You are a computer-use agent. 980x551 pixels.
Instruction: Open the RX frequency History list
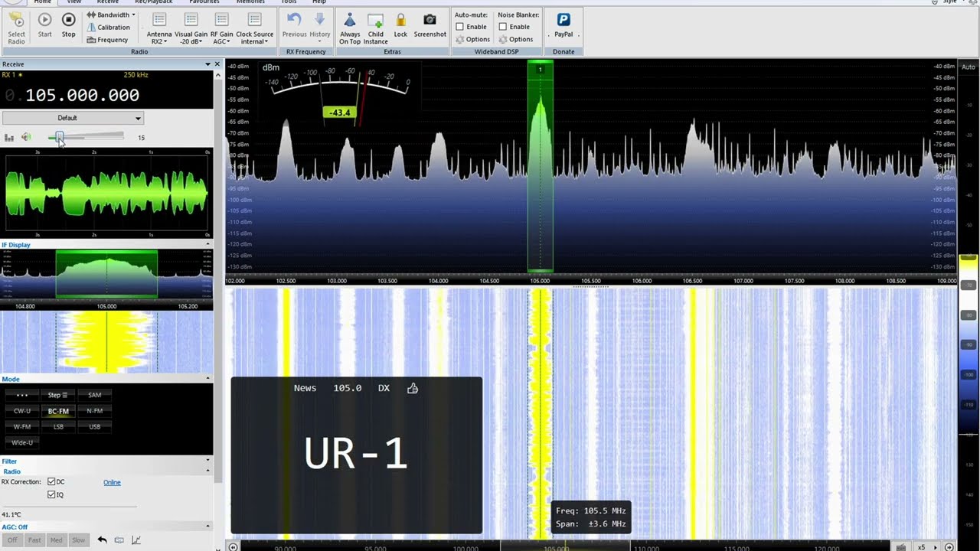click(320, 27)
